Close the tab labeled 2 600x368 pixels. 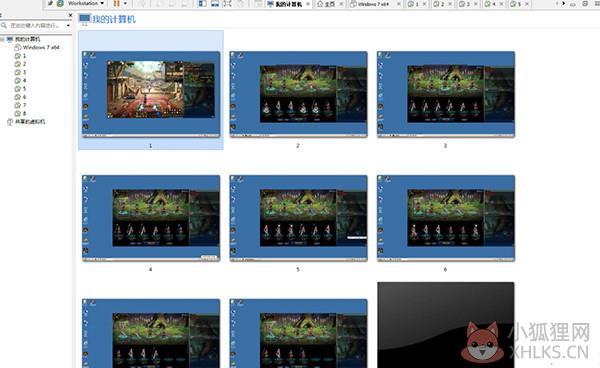(x=450, y=4)
